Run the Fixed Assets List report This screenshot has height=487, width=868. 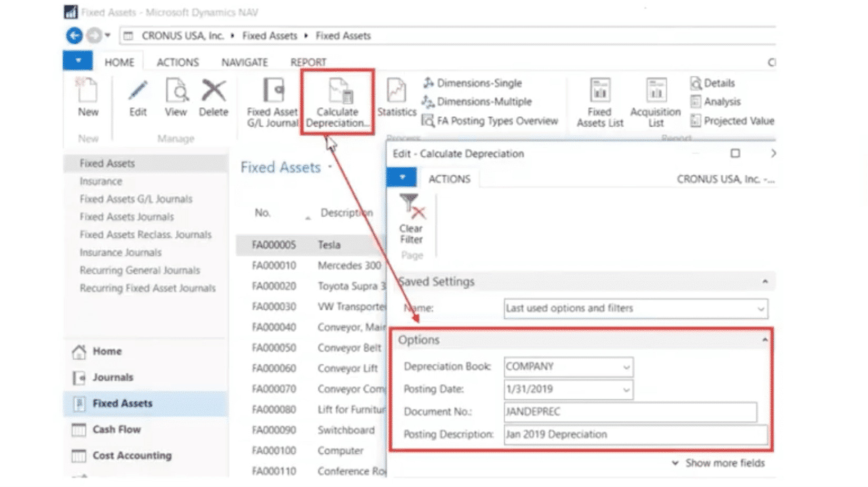coord(600,103)
